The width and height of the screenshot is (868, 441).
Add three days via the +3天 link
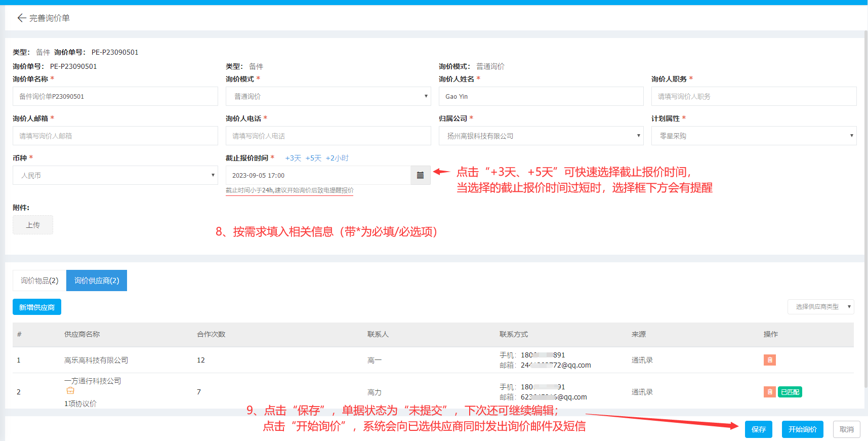tap(293, 158)
